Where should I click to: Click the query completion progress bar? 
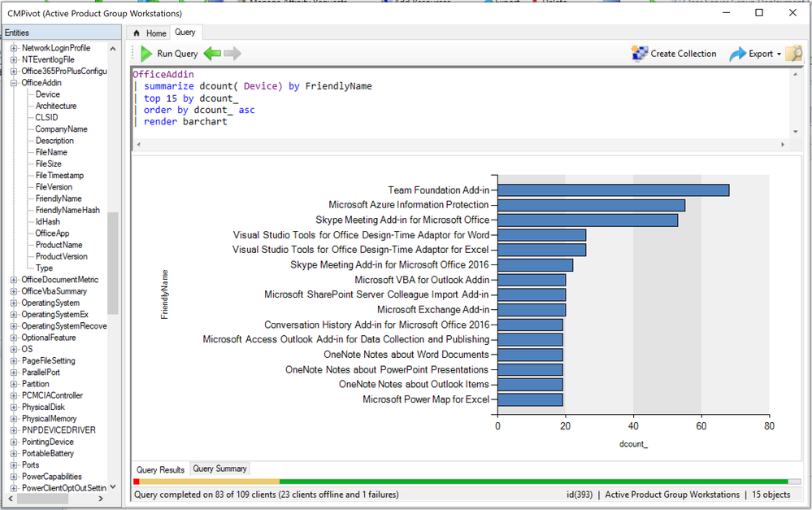point(467,482)
